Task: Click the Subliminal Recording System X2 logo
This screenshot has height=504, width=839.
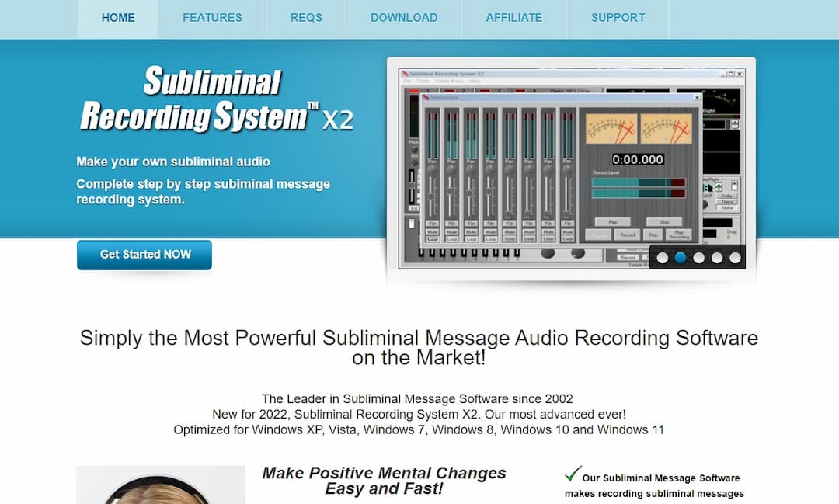Action: (x=216, y=99)
